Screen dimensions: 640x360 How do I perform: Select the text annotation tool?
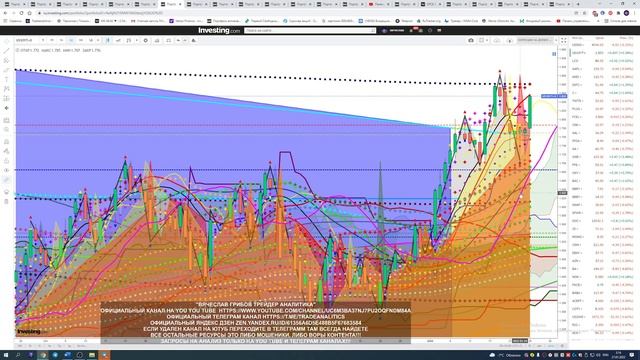coord(6,79)
